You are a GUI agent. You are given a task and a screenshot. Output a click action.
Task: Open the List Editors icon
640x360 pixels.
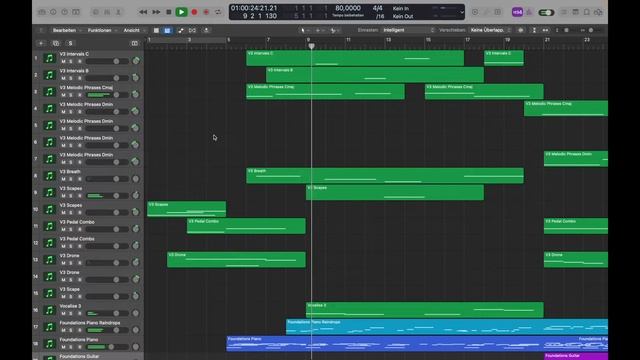tap(564, 12)
